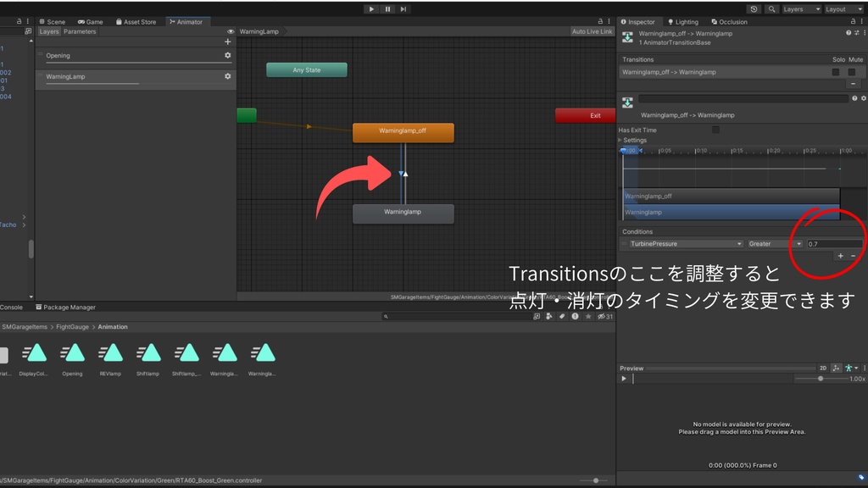
Task: Show the animator Parameters list
Action: coord(80,31)
